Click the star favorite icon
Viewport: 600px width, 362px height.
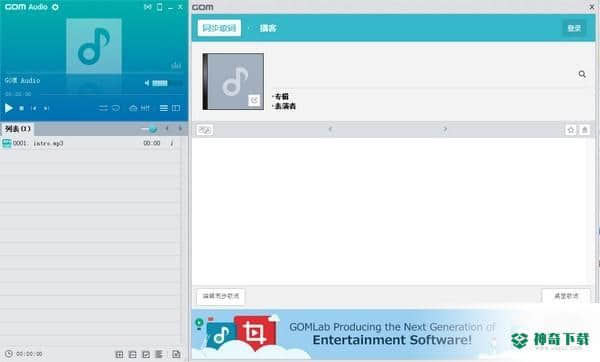click(x=571, y=130)
